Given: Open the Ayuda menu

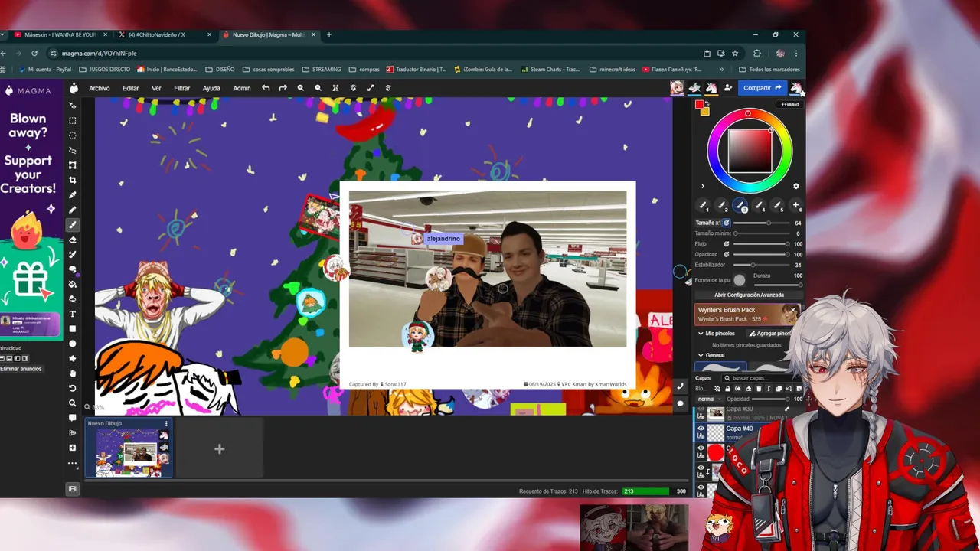Looking at the screenshot, I should pyautogui.click(x=211, y=88).
